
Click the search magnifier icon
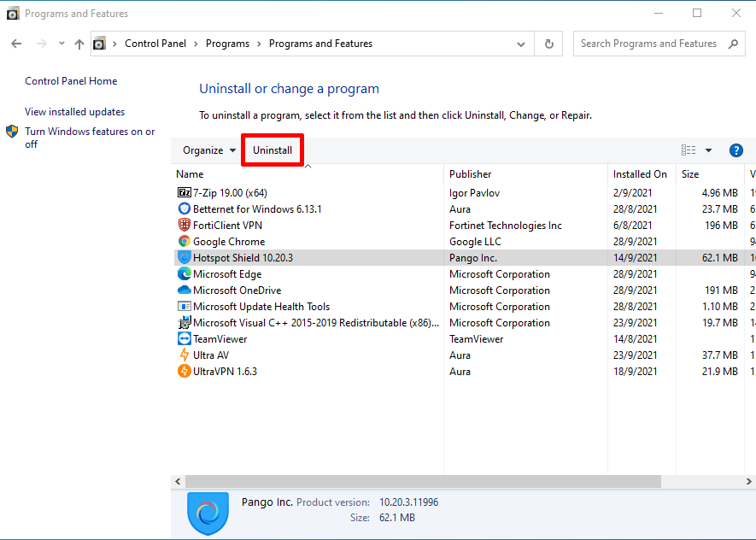coord(733,44)
